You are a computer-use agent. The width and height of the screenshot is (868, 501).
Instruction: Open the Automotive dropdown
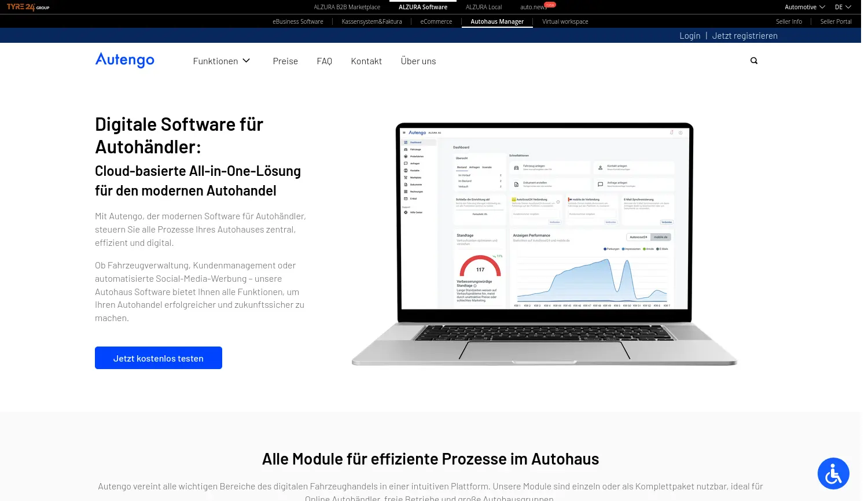click(804, 7)
